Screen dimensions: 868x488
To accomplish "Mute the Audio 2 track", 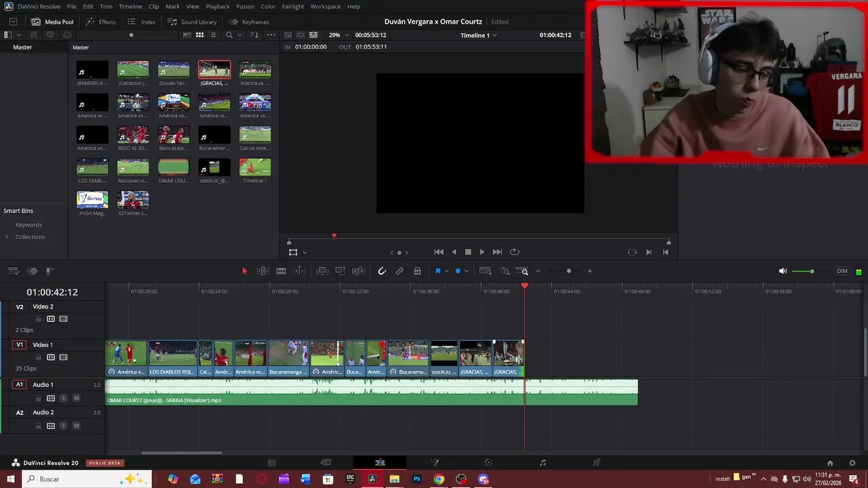I will tap(76, 426).
